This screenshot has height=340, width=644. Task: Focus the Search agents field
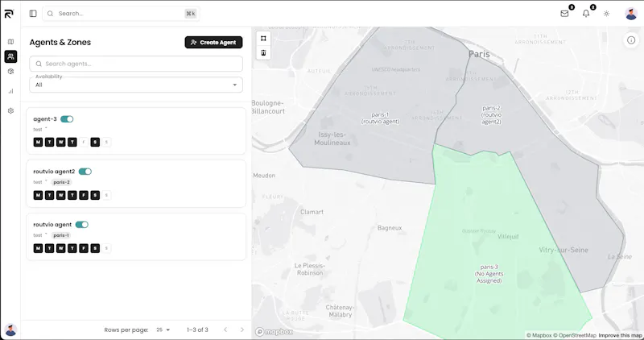[x=136, y=64]
